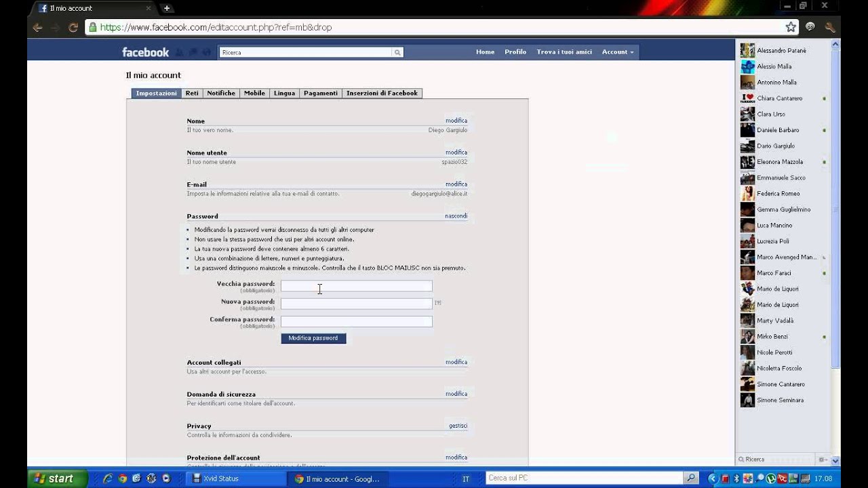The height and width of the screenshot is (488, 868).
Task: Click the facebook logo
Action: [145, 52]
